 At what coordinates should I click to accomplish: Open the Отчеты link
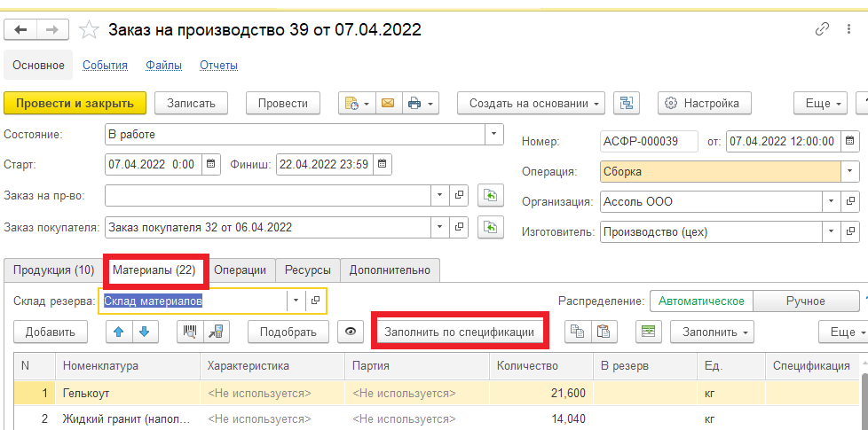click(218, 66)
